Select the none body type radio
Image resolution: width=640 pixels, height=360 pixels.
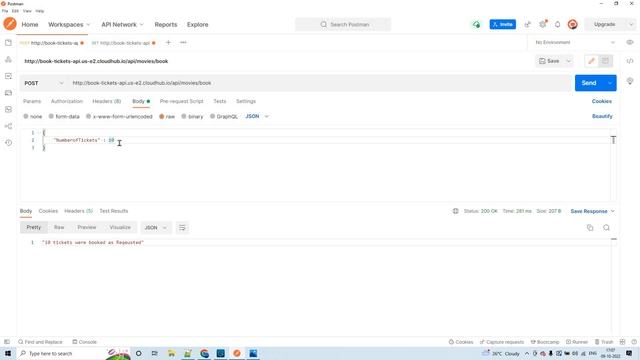pos(26,116)
